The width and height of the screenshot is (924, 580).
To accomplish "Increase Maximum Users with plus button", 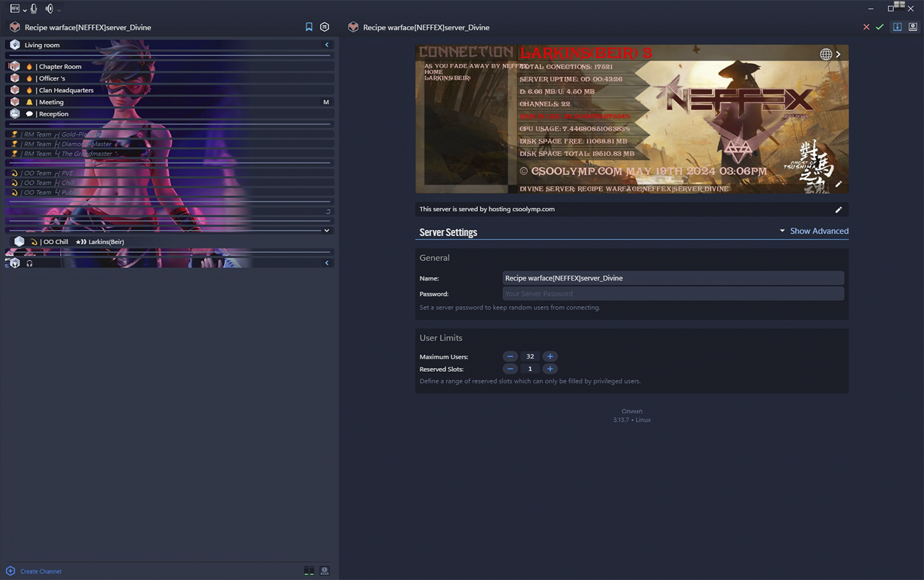I will (550, 356).
